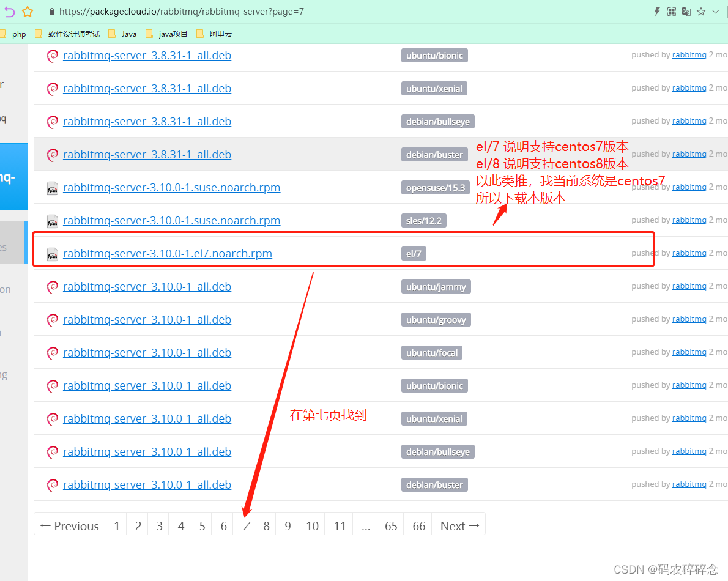This screenshot has width=728, height=581.
Task: Open 3.8.31 deb link for ubuntu/xenial
Action: coord(147,88)
